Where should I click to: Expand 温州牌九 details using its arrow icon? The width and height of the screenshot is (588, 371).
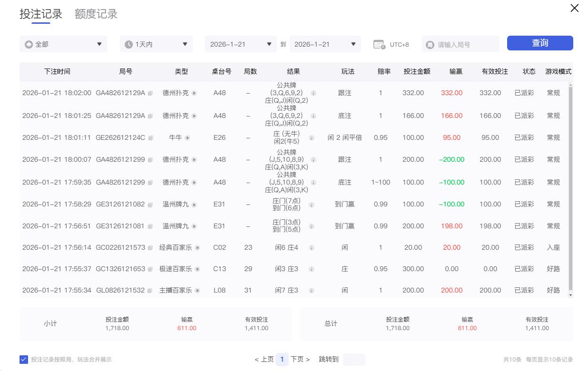coord(195,204)
